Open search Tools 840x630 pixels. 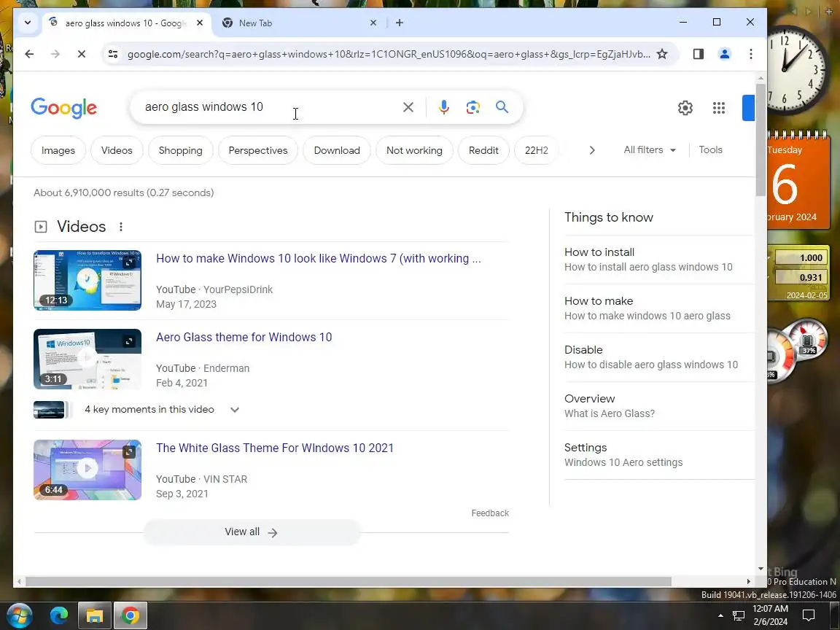click(x=710, y=150)
